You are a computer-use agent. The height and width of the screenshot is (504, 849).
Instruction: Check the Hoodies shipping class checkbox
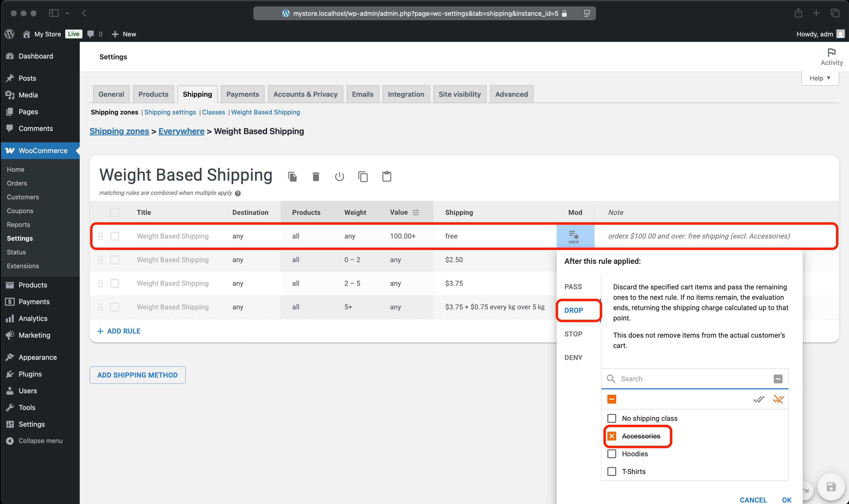coord(612,454)
